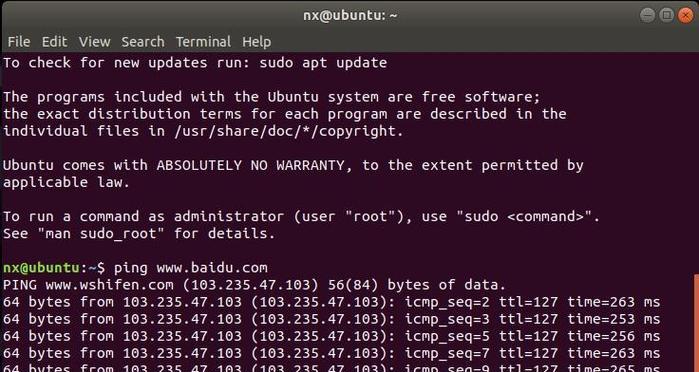Click the green nx@ubuntu prompt
Screen dimensions: 699x372
(x=41, y=268)
